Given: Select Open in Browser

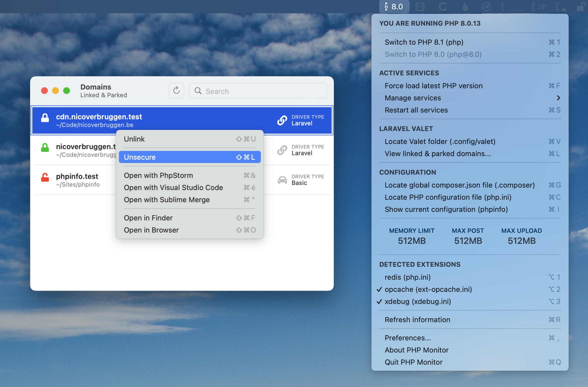Looking at the screenshot, I should pyautogui.click(x=190, y=230).
